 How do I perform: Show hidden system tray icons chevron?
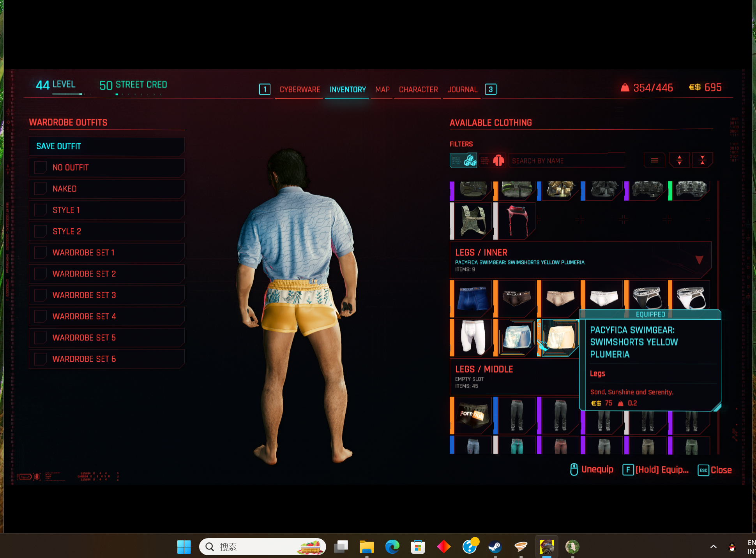(x=714, y=547)
